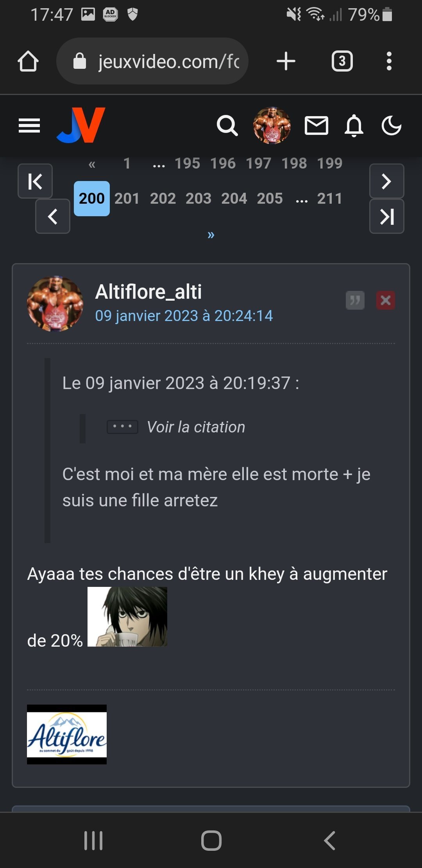Tap the jeuxvideo.com address bar
Screen dimensions: 422x868
tap(152, 61)
